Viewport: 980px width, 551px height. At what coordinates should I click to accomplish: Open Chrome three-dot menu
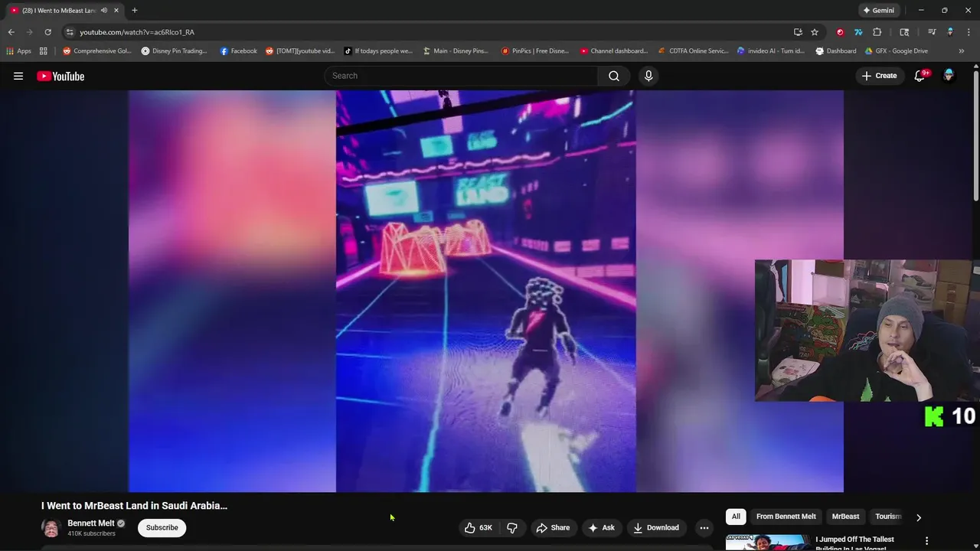[969, 32]
